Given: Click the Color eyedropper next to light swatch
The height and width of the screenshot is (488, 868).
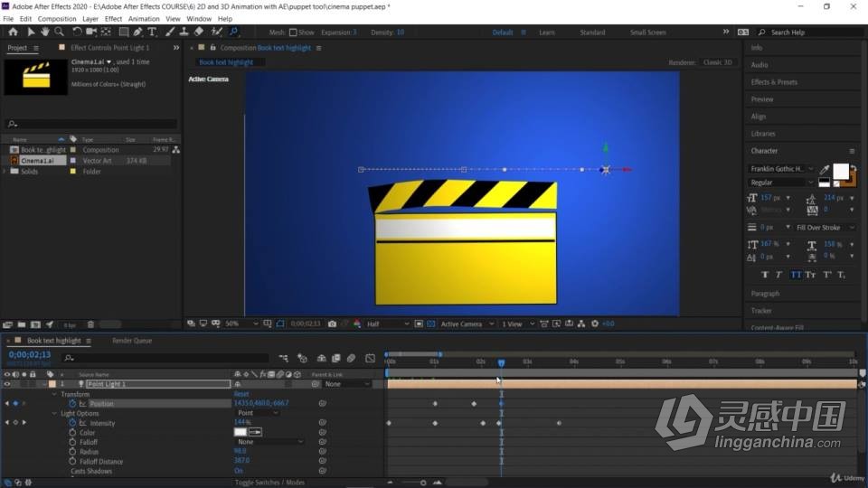Looking at the screenshot, I should coord(255,432).
